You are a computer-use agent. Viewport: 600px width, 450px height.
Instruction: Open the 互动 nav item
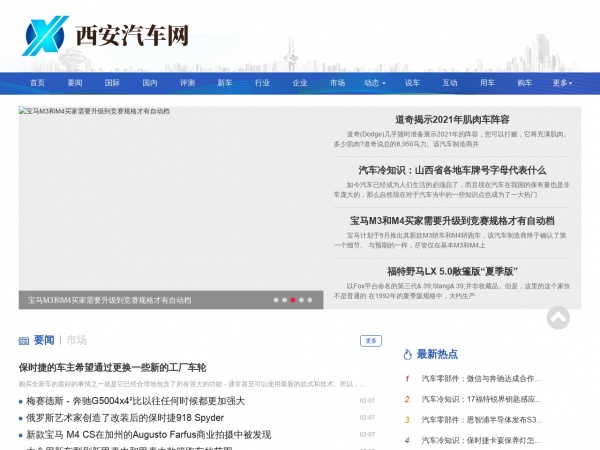coord(450,83)
